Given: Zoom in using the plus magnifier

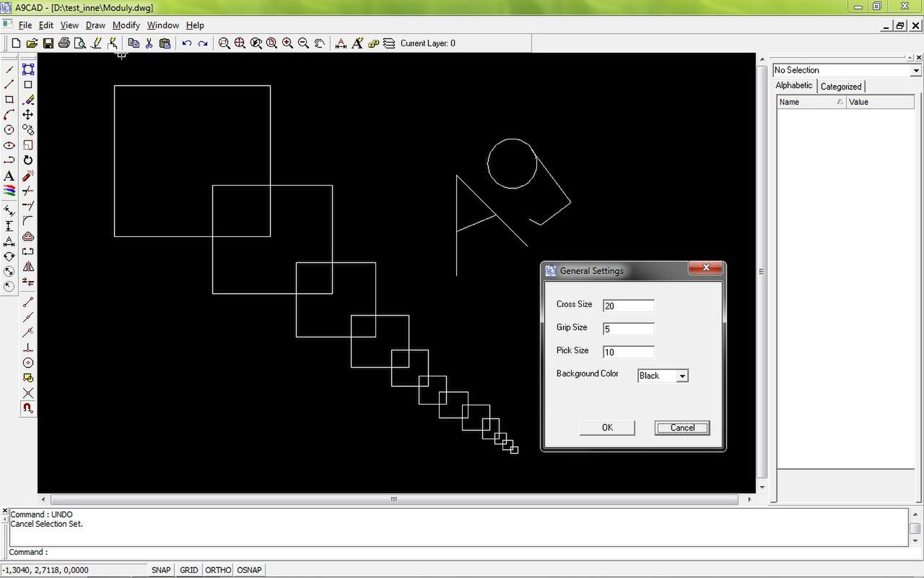Looking at the screenshot, I should click(288, 43).
